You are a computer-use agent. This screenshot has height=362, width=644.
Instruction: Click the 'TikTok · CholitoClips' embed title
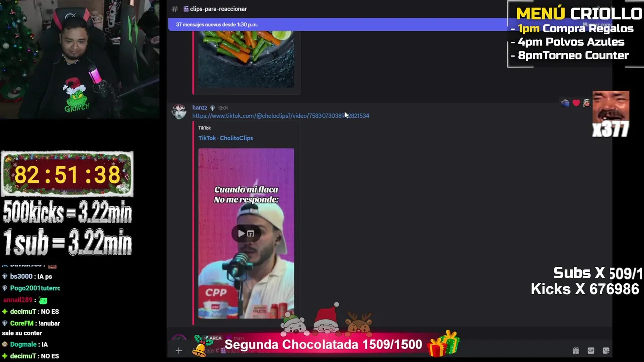click(225, 138)
